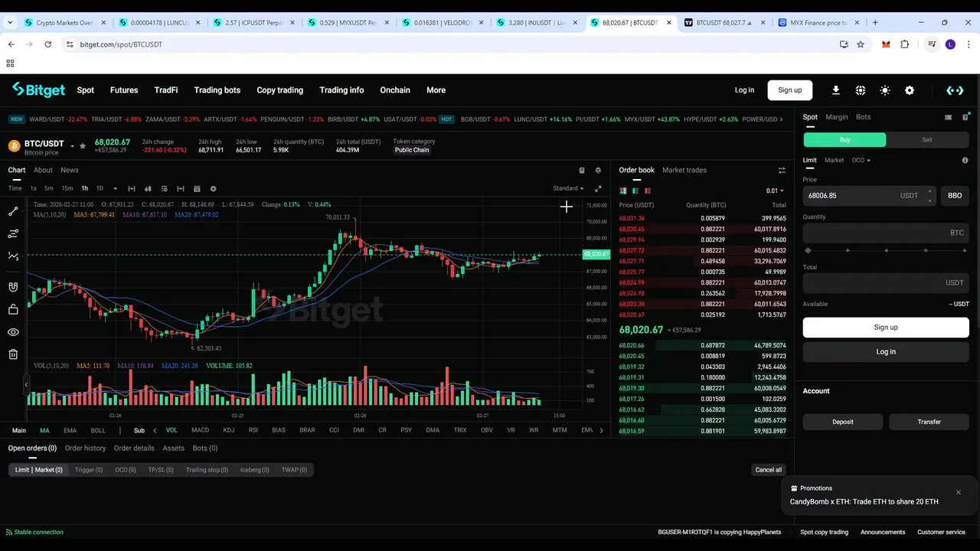Toggle drawing visibility with the eye icon

pyautogui.click(x=13, y=332)
